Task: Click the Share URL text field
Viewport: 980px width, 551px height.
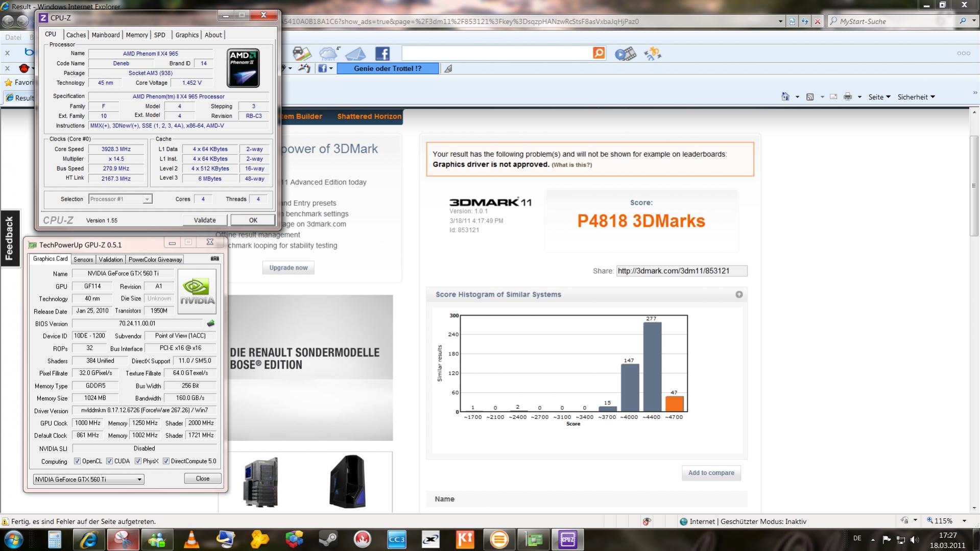Action: 681,271
